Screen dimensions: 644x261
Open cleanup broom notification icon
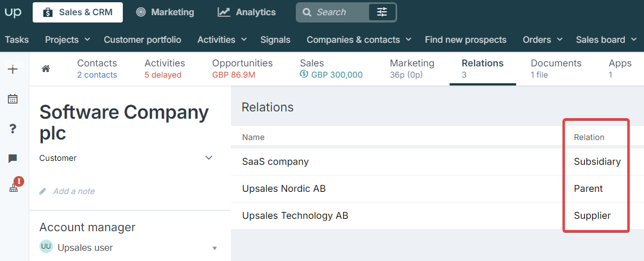[16, 184]
